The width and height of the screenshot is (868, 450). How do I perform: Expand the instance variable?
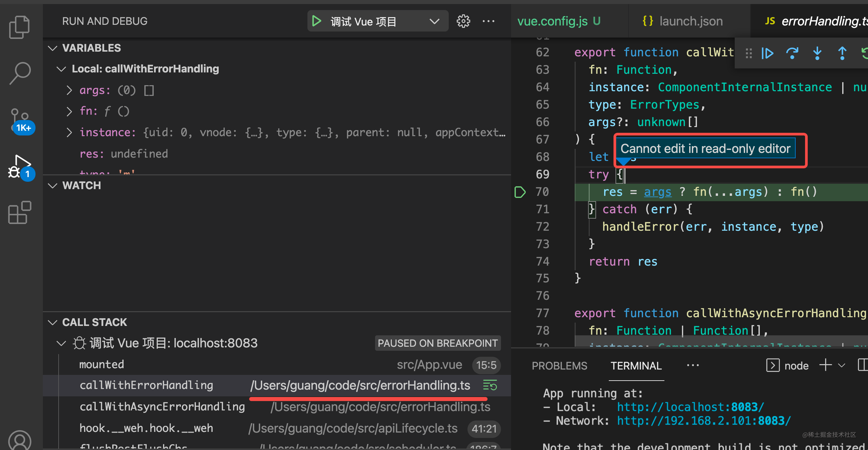click(69, 132)
